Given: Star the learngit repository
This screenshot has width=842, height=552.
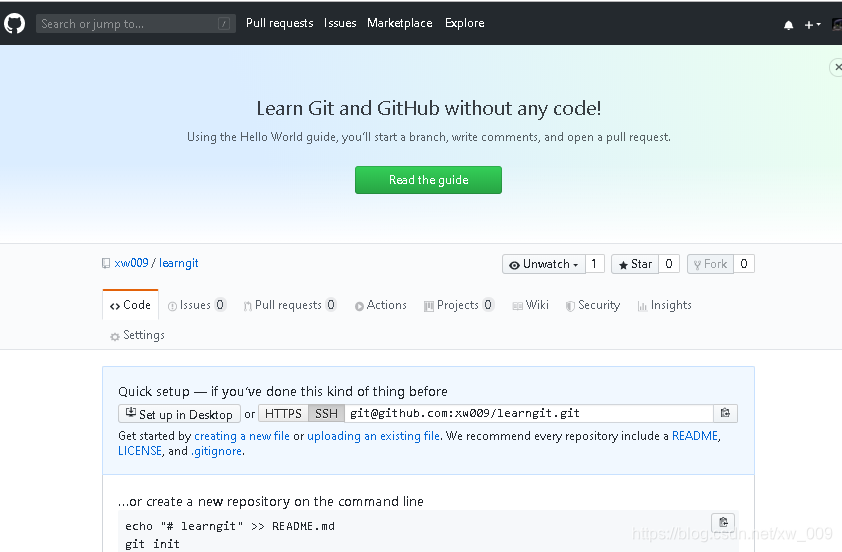Looking at the screenshot, I should point(635,264).
